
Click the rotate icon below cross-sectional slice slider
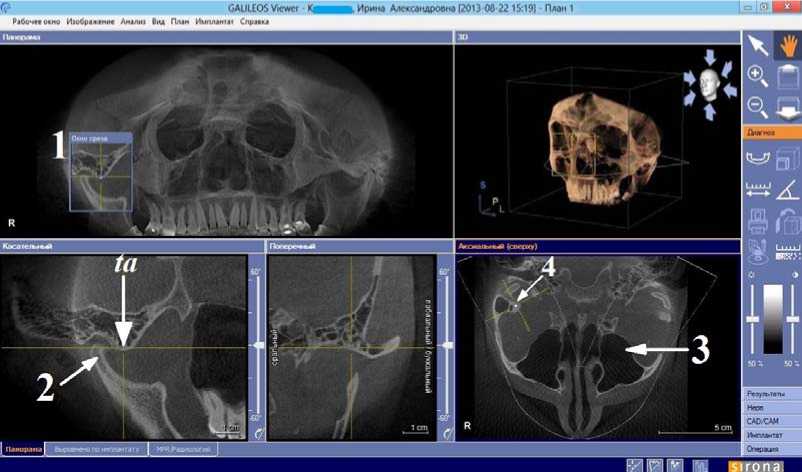click(x=447, y=433)
